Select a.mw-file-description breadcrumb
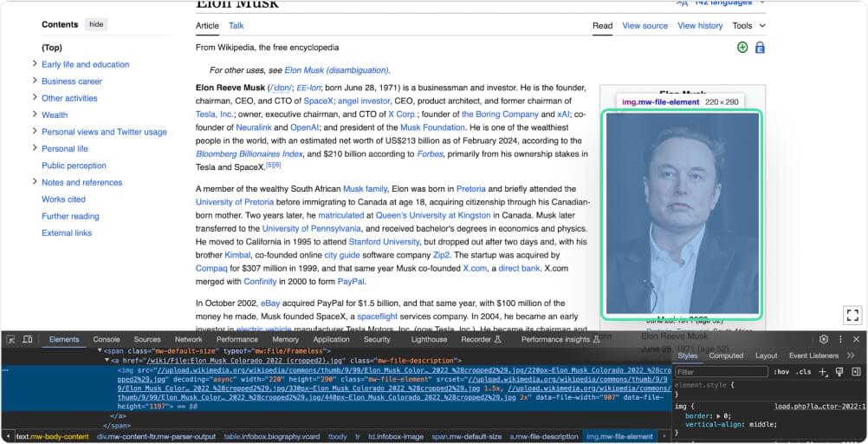Screen dimensions: 868x444 [545, 437]
